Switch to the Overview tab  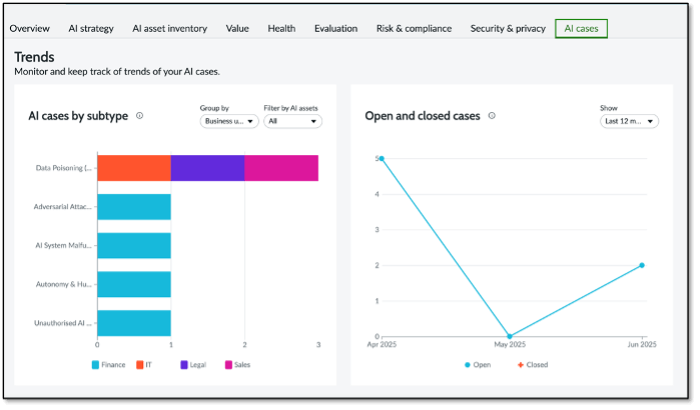[x=30, y=28]
